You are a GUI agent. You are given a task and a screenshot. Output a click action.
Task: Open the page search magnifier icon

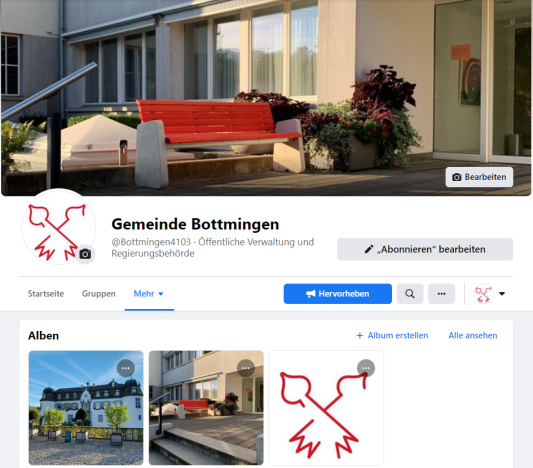410,294
